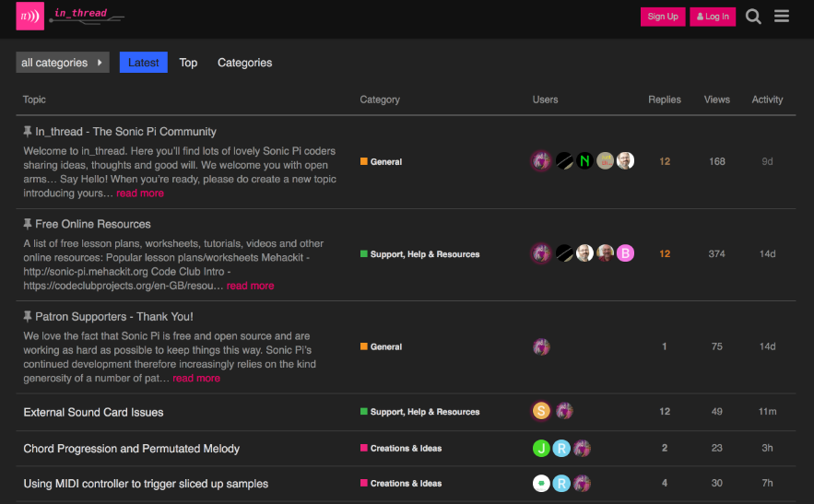This screenshot has height=504, width=814.
Task: Open purple avatar in External Sound Card row
Action: (x=564, y=411)
